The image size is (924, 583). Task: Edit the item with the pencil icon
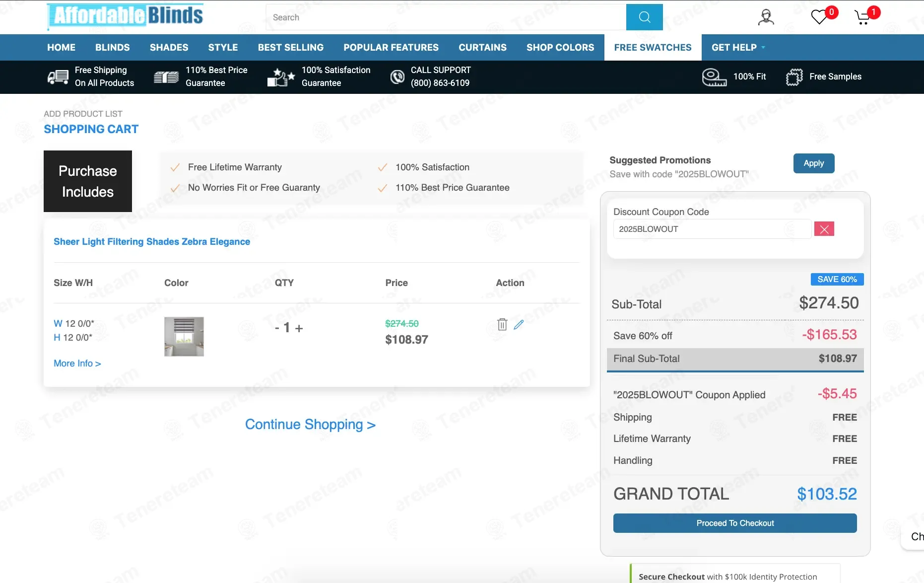(519, 324)
